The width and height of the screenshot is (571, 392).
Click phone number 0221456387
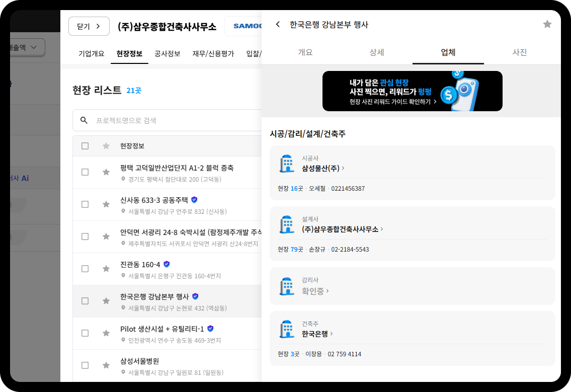(x=348, y=189)
